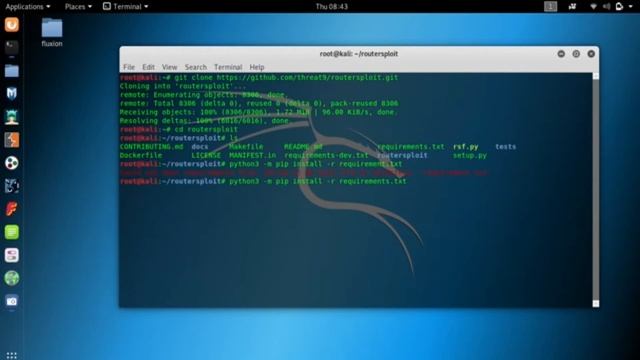
Task: Open the Files folder icon in dock
Action: [11, 71]
